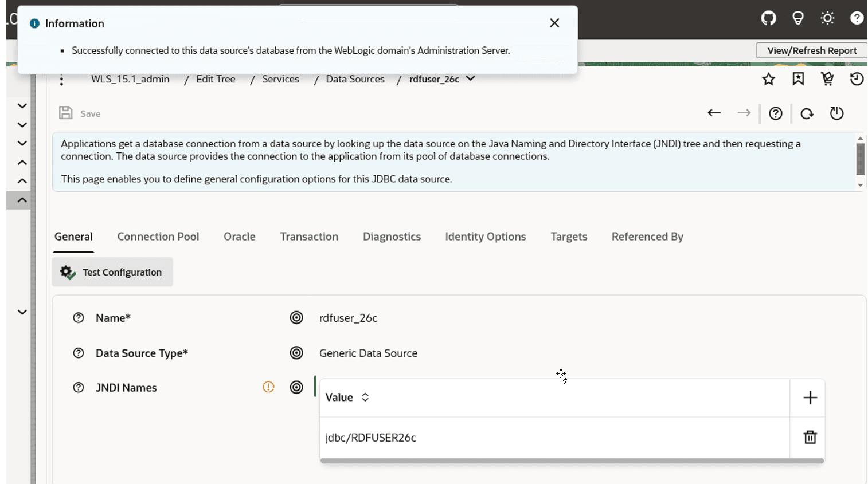
Task: Open the GitHub icon in top bar
Action: coord(768,18)
